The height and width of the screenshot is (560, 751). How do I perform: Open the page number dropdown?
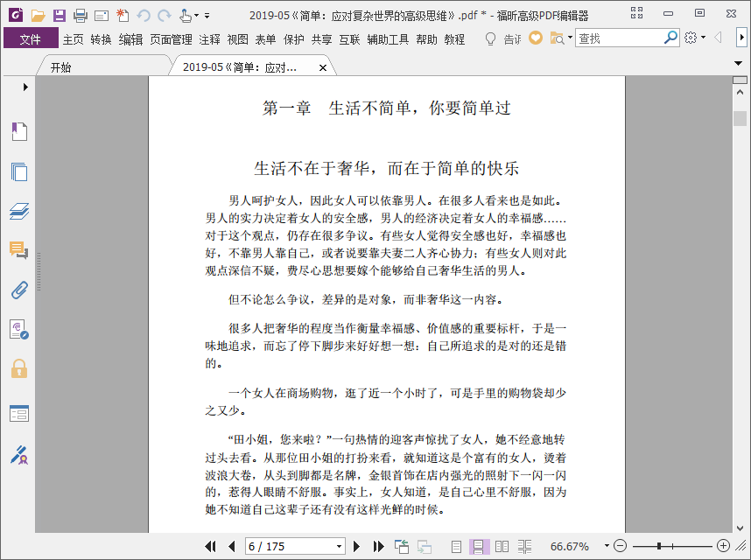click(x=339, y=546)
